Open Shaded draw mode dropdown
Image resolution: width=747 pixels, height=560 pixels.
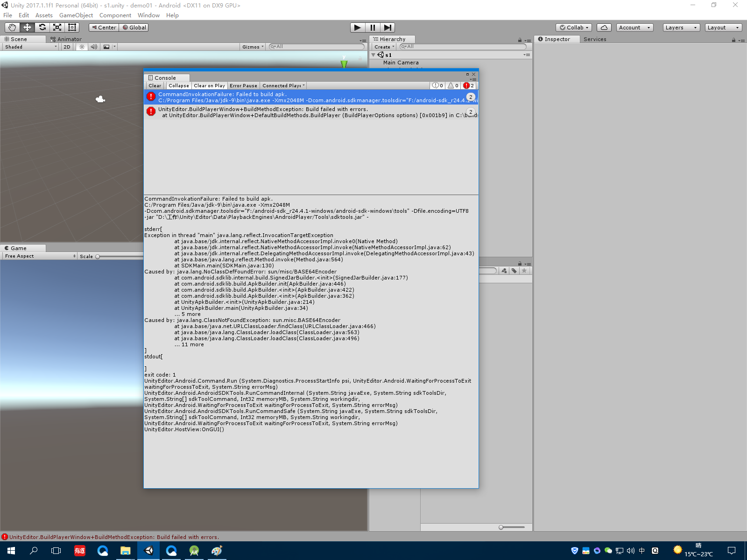click(x=31, y=47)
